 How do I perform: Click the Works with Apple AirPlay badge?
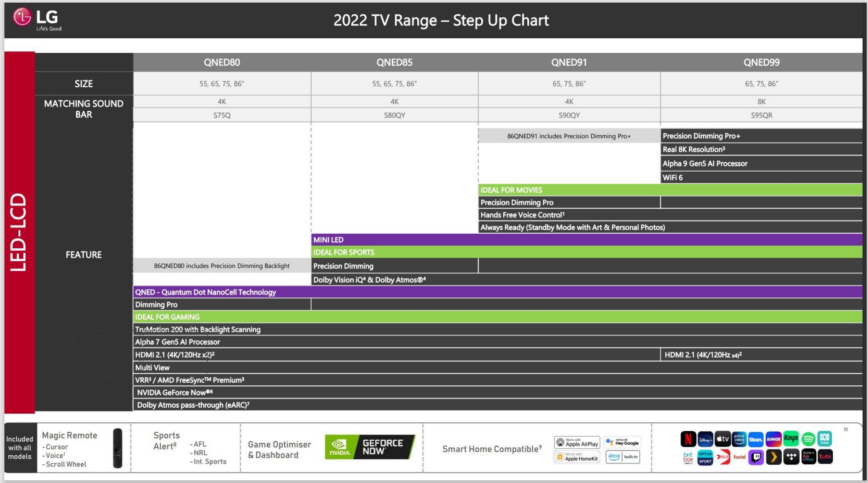pos(577,442)
